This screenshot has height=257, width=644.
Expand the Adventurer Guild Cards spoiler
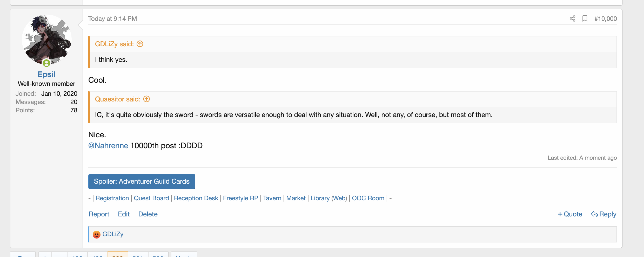pos(142,181)
